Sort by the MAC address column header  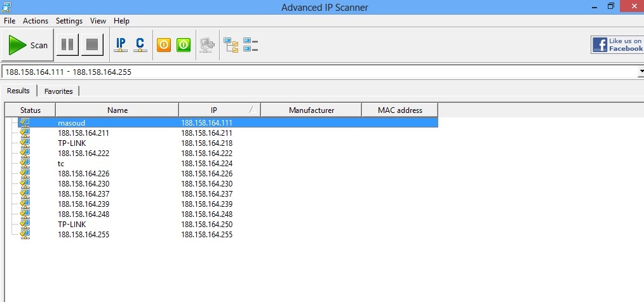click(x=399, y=110)
